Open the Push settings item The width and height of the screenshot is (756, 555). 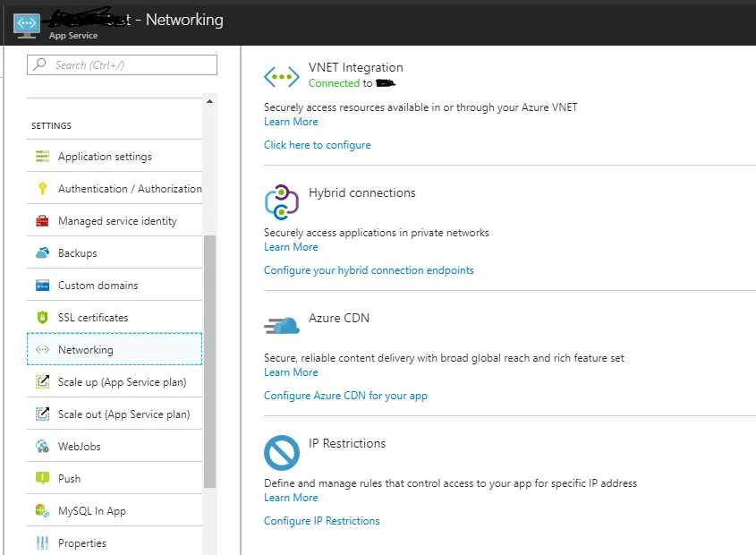click(70, 479)
